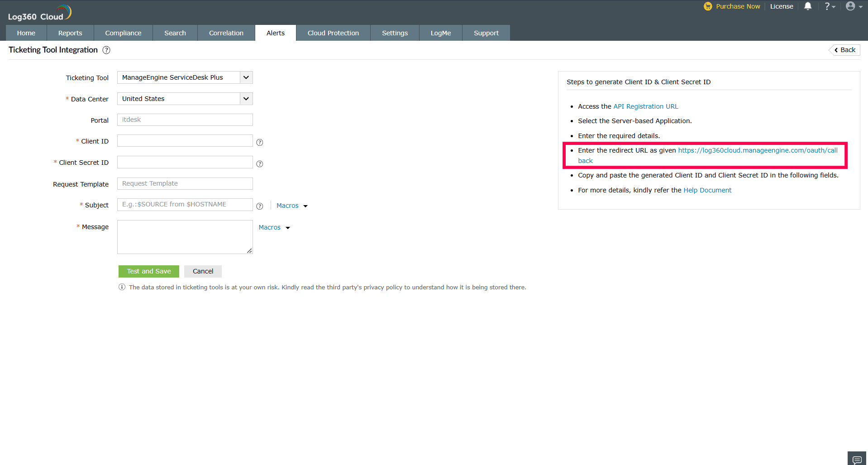Show help for the Client Secret ID field
The height and width of the screenshot is (465, 868).
(x=260, y=164)
